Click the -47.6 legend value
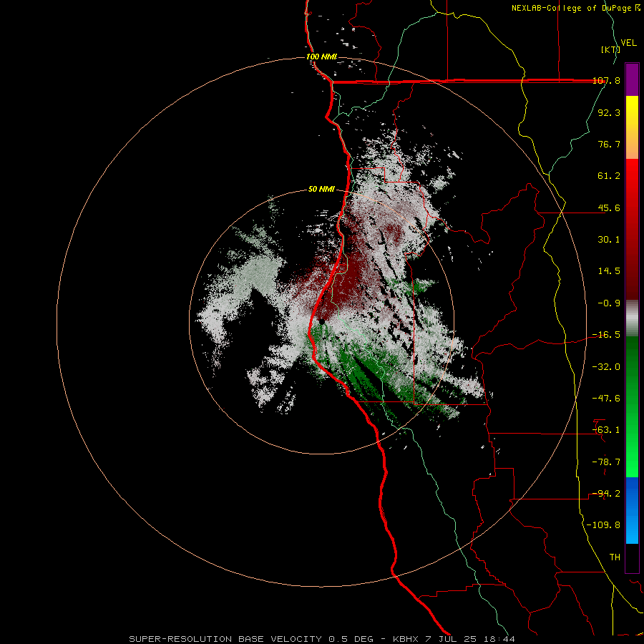 coord(606,399)
